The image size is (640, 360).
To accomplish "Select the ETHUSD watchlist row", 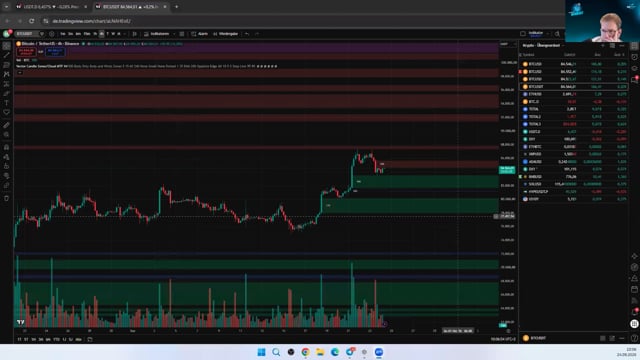I will pos(573,94).
